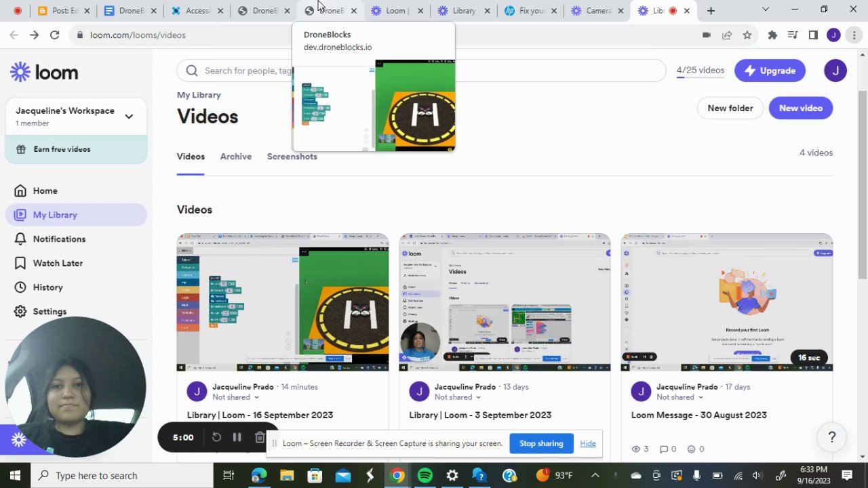Expand Jacqueline's Workspace dropdown
This screenshot has height=488, width=868.
[x=129, y=116]
